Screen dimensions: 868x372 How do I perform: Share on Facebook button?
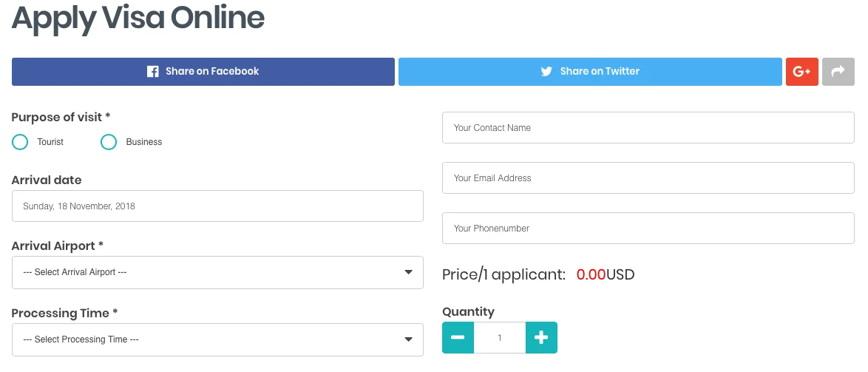point(203,72)
